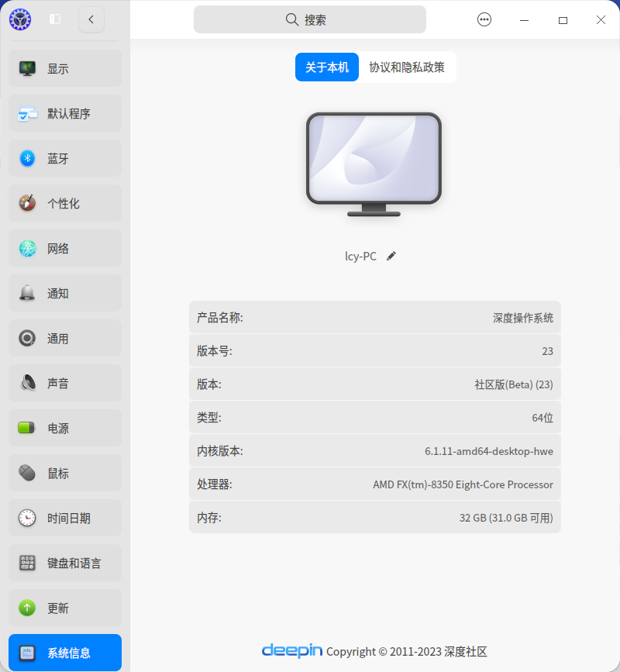This screenshot has width=620, height=672.
Task: Click the computer monitor image
Action: 374,164
